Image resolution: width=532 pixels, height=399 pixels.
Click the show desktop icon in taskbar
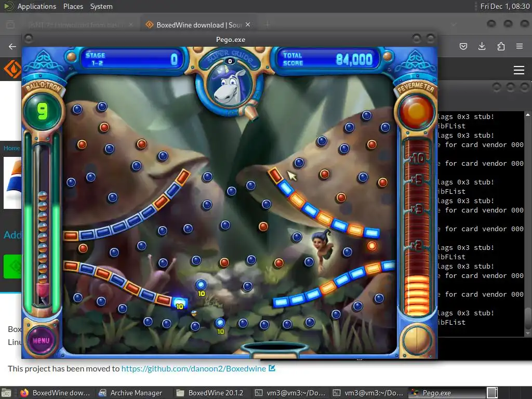tap(6, 393)
